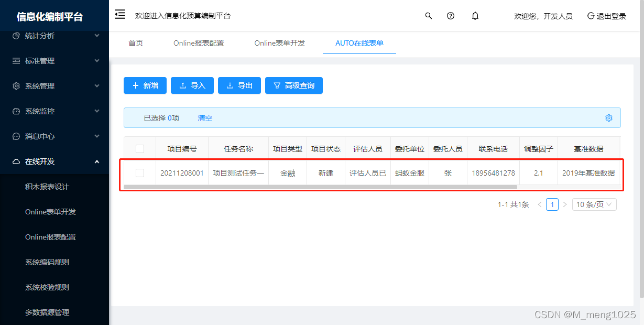Open the 首页 tab

(135, 44)
